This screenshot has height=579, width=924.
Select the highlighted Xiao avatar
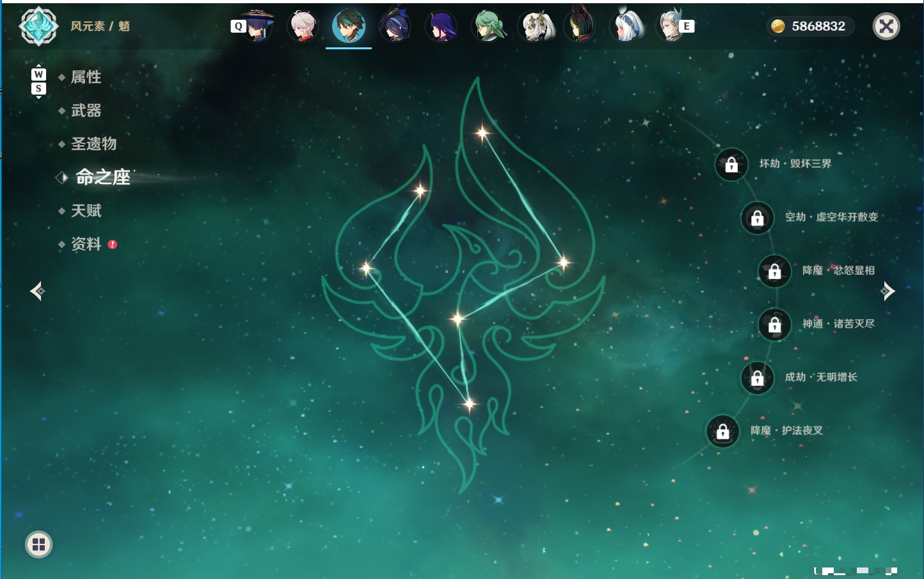tap(349, 26)
